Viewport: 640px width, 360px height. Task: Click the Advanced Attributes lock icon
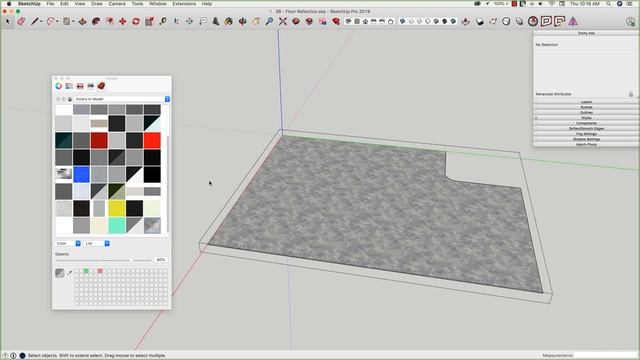tap(631, 94)
